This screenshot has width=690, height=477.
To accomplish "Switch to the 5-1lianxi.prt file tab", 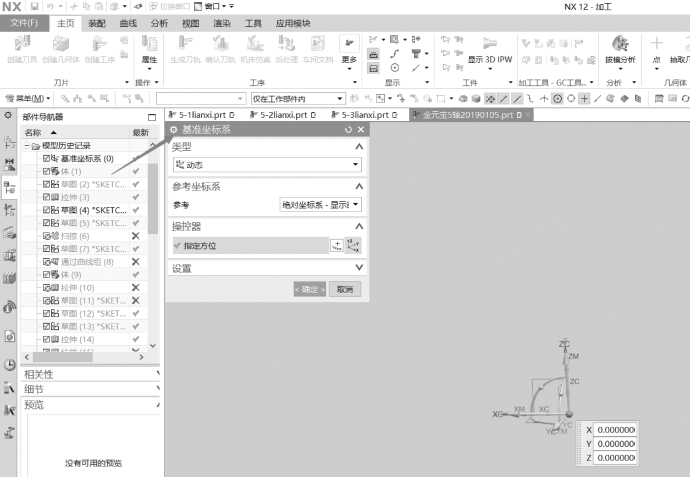I will [202, 115].
